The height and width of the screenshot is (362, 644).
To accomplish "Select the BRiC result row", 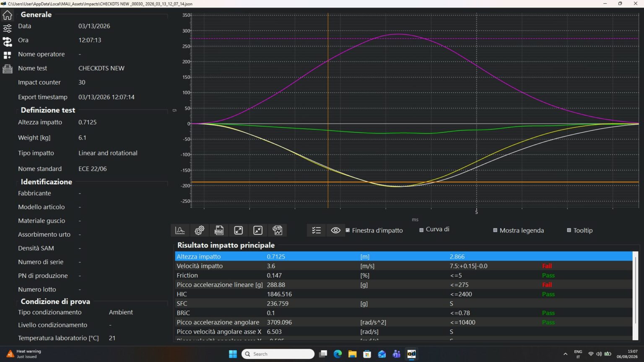I will [x=404, y=313].
